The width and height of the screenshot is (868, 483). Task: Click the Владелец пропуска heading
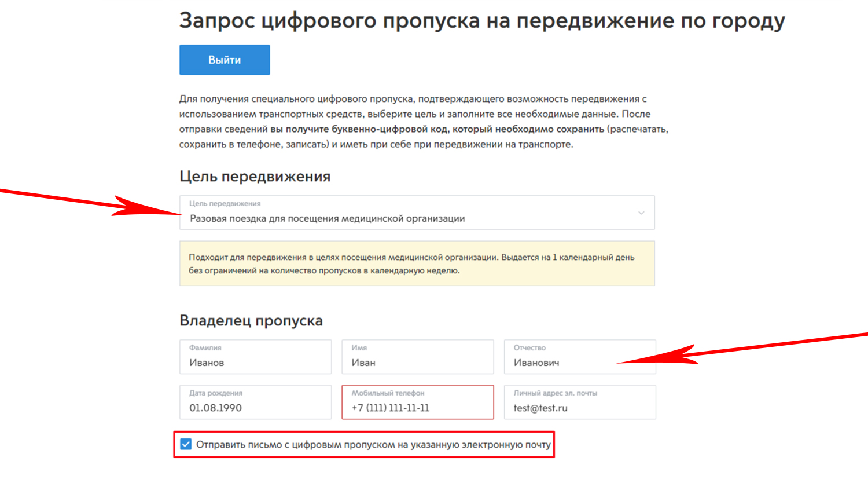(x=251, y=320)
